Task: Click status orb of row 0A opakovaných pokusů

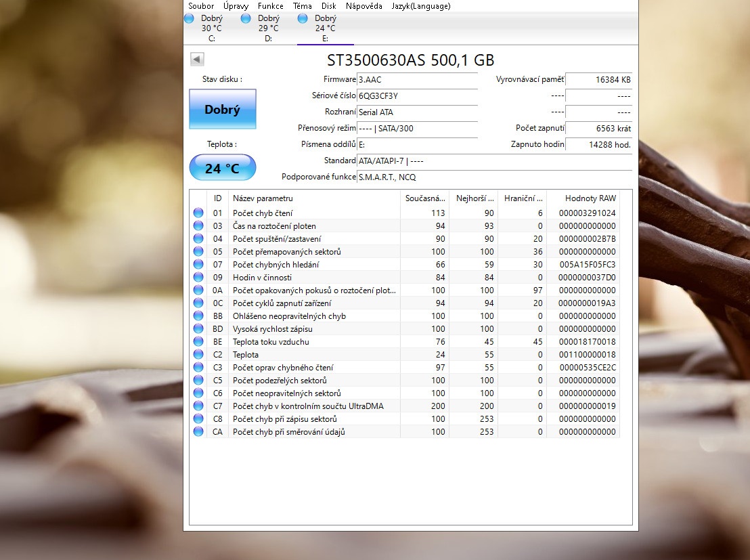Action: coord(198,290)
